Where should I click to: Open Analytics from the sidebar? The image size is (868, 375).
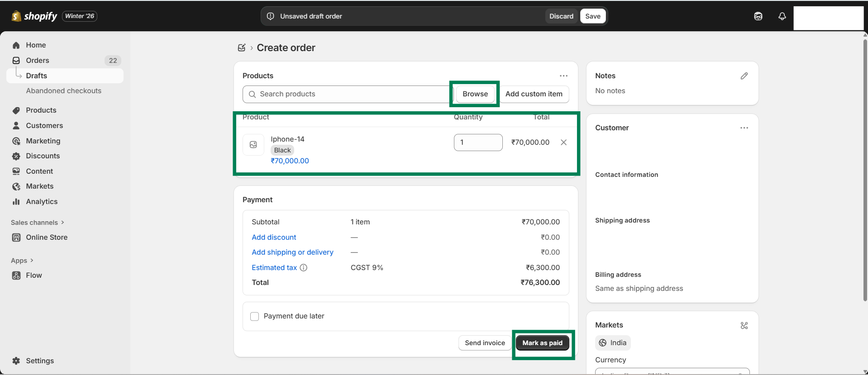pyautogui.click(x=42, y=202)
